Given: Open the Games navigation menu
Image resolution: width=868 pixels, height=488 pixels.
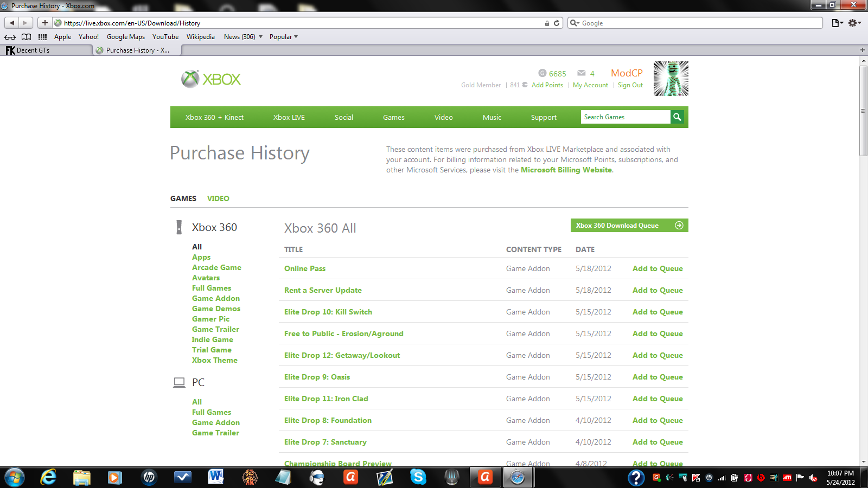Looking at the screenshot, I should click(394, 117).
